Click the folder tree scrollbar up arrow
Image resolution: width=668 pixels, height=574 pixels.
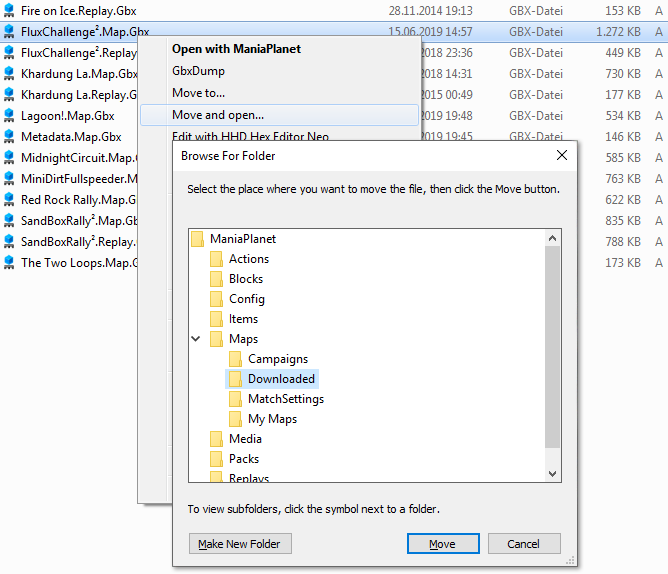553,238
